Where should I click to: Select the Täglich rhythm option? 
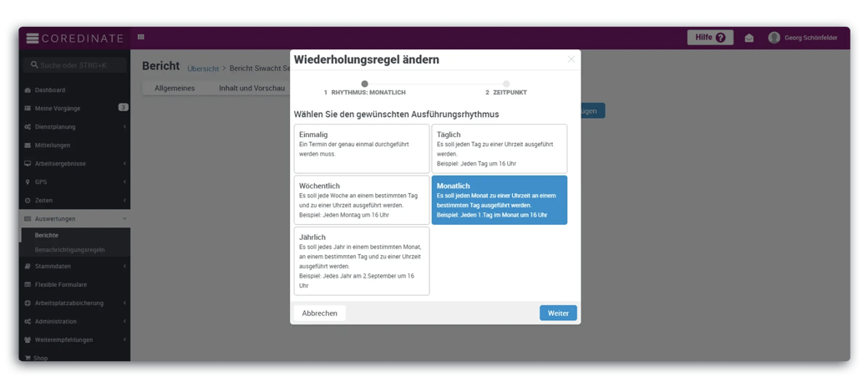pos(499,149)
